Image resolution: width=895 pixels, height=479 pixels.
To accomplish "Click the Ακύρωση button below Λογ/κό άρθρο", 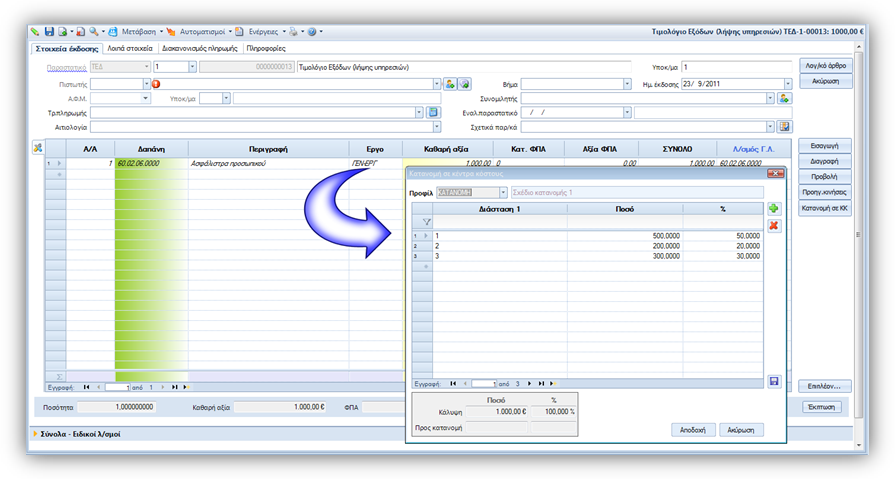I will [x=825, y=81].
